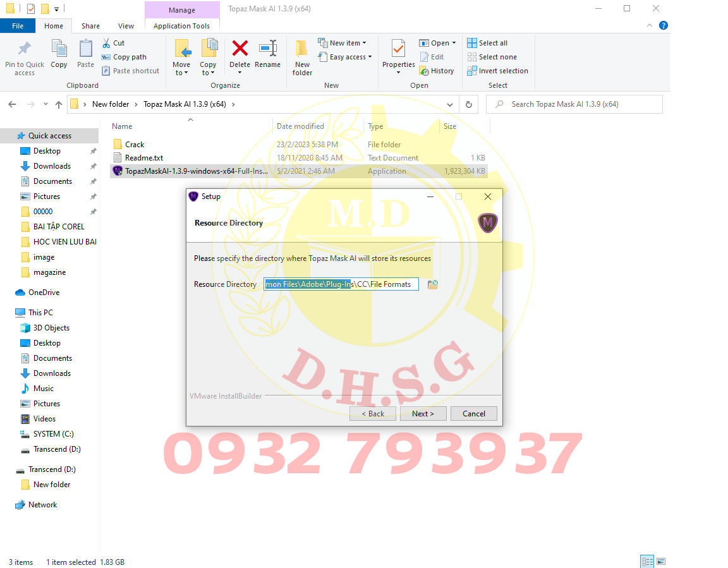
Task: Choose Copy path in the Clipboard group
Action: tap(124, 57)
